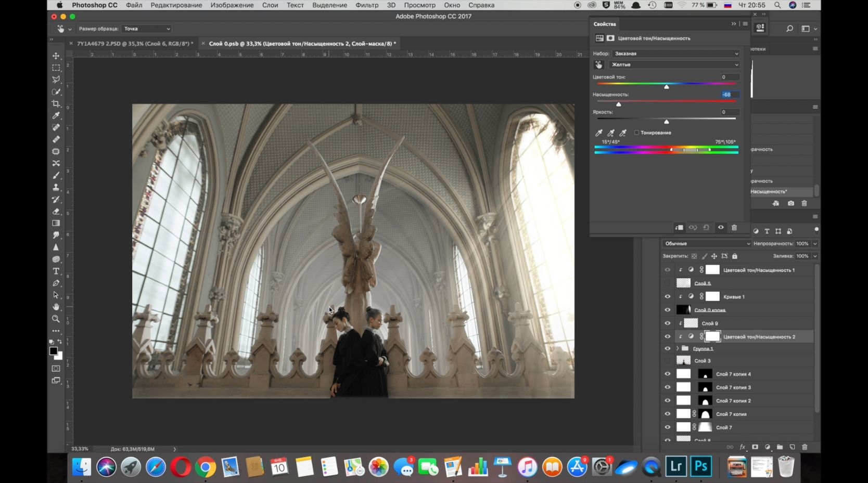Enable the Тонирование checkbox
Viewport: 868px width, 483px height.
pos(636,133)
